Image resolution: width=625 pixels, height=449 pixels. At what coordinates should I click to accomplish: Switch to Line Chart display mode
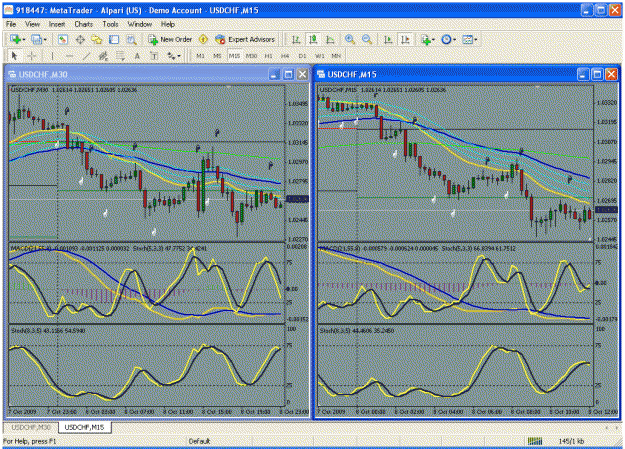330,39
